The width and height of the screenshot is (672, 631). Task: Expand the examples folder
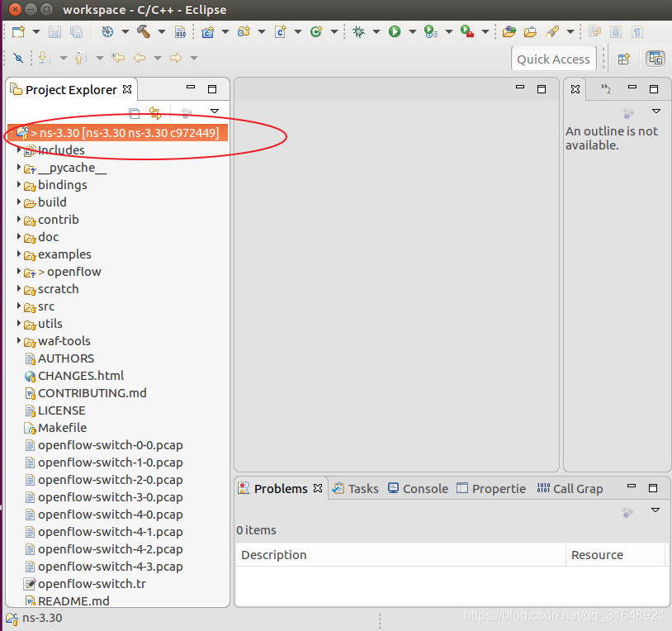point(19,254)
